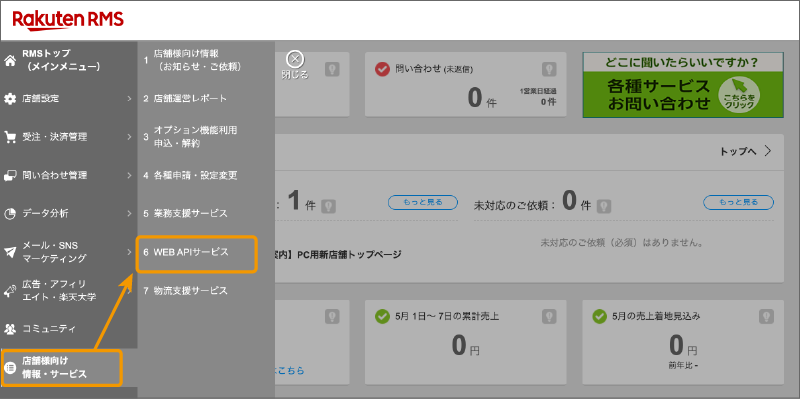800x399 pixels.
Task: Close the menu with 閉じる X icon
Action: (x=295, y=59)
